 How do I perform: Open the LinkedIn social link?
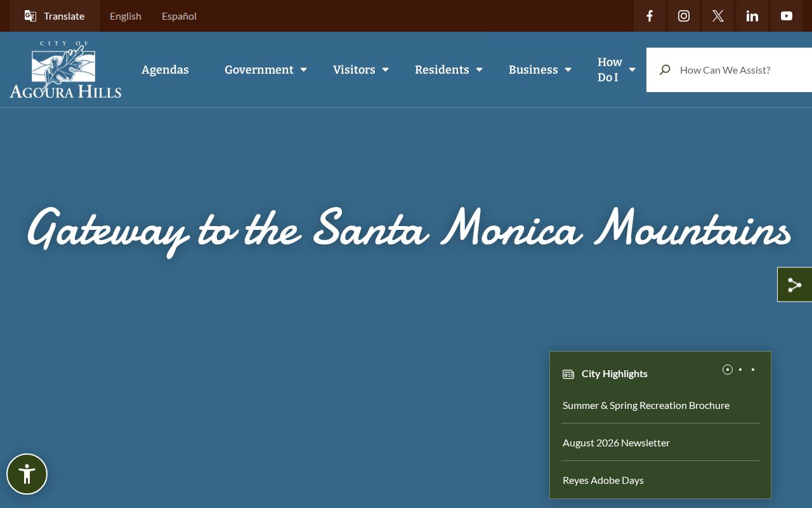pyautogui.click(x=752, y=16)
